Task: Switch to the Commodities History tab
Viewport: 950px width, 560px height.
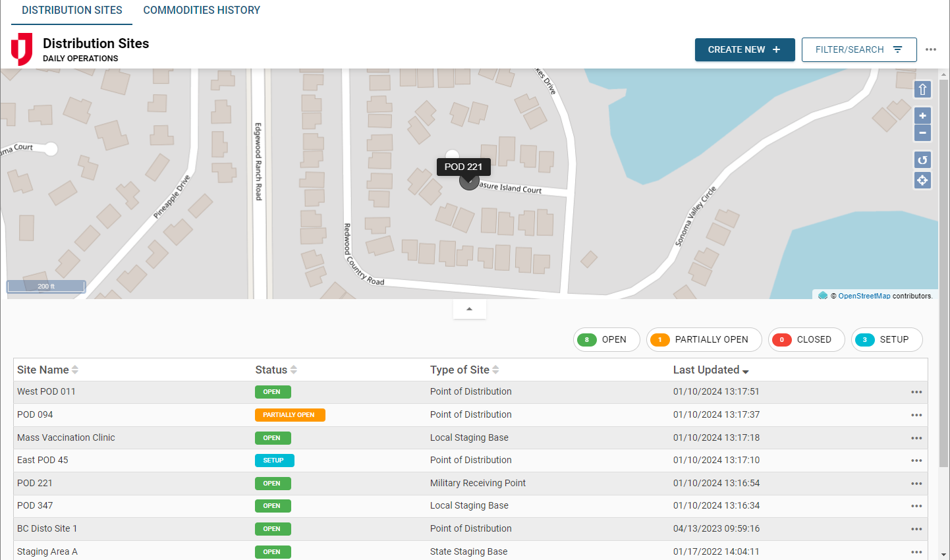Action: point(202,11)
